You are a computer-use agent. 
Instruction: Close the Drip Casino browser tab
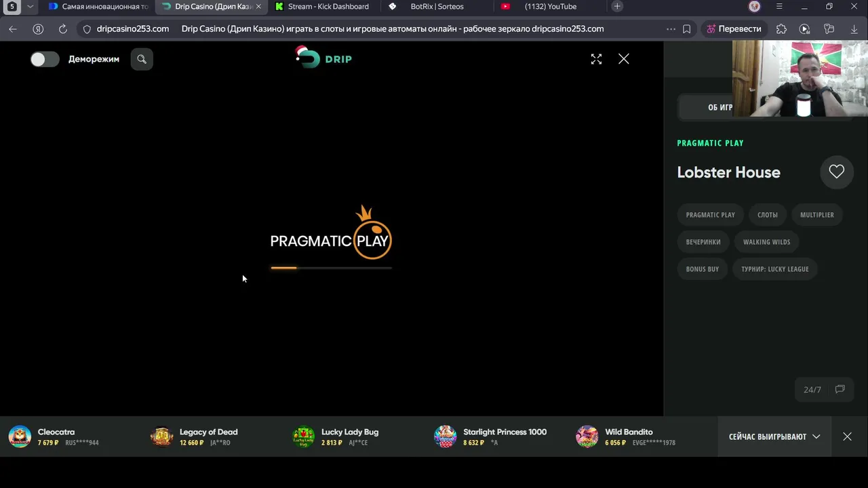click(258, 7)
